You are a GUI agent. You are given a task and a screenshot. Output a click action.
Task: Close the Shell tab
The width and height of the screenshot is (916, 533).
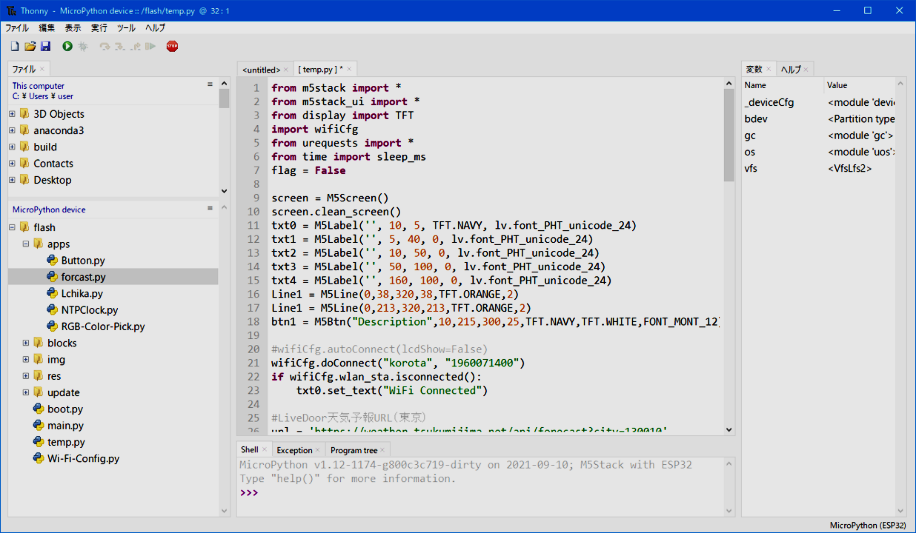click(x=265, y=450)
